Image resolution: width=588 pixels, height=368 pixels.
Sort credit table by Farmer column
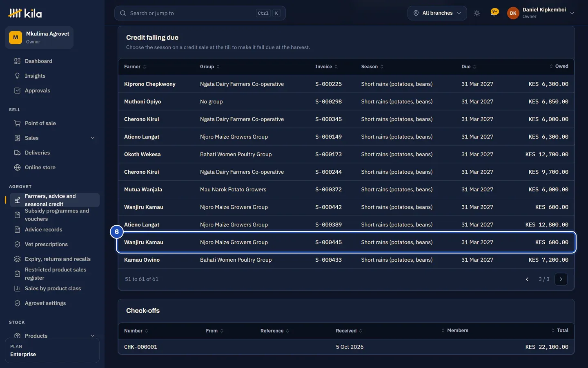click(135, 67)
